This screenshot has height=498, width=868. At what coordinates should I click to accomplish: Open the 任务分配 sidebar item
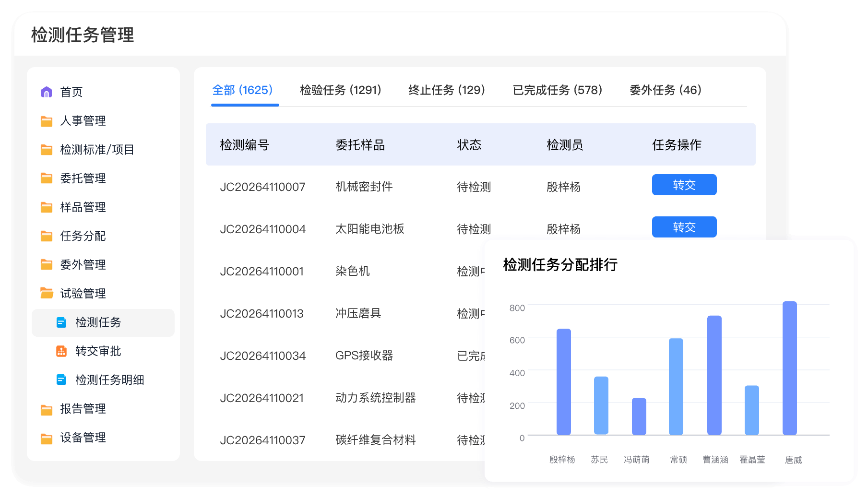coord(83,236)
